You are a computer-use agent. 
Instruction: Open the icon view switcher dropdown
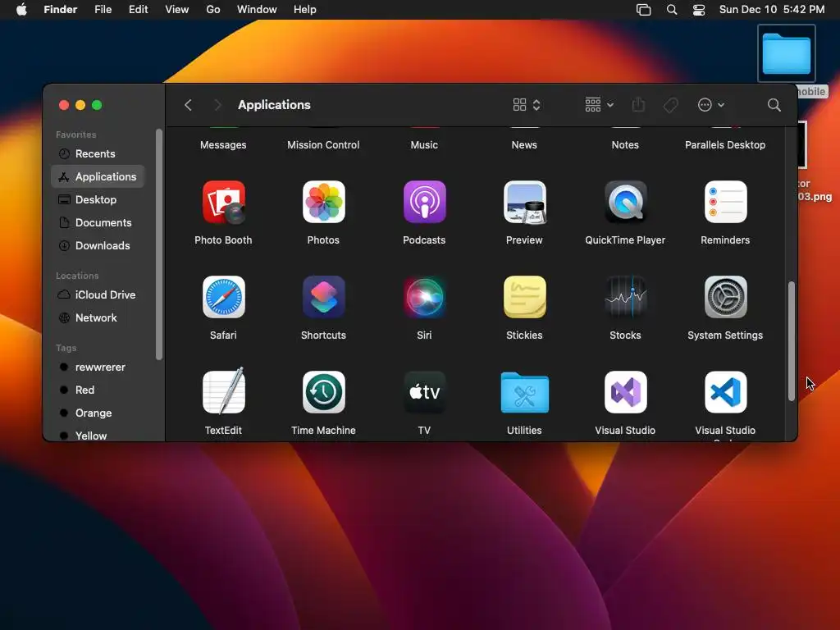pyautogui.click(x=527, y=104)
